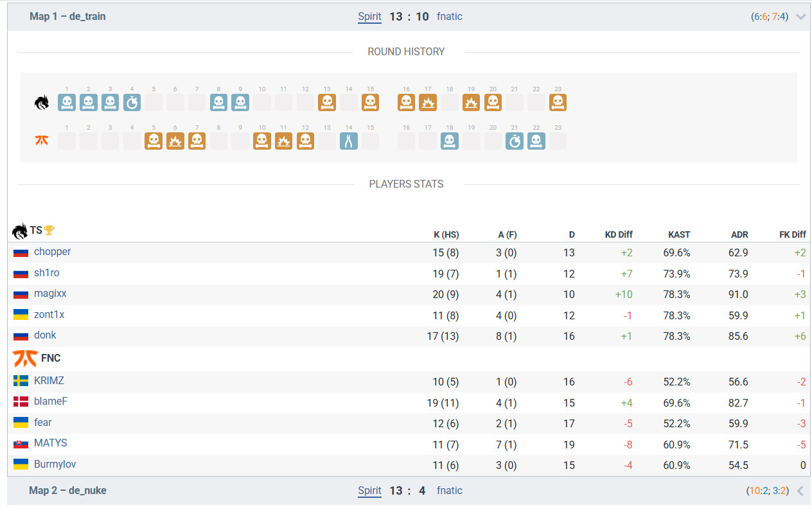Viewport: 812px width, 512px height.
Task: Click Spirit's round 23 orange skull icon
Action: (558, 103)
